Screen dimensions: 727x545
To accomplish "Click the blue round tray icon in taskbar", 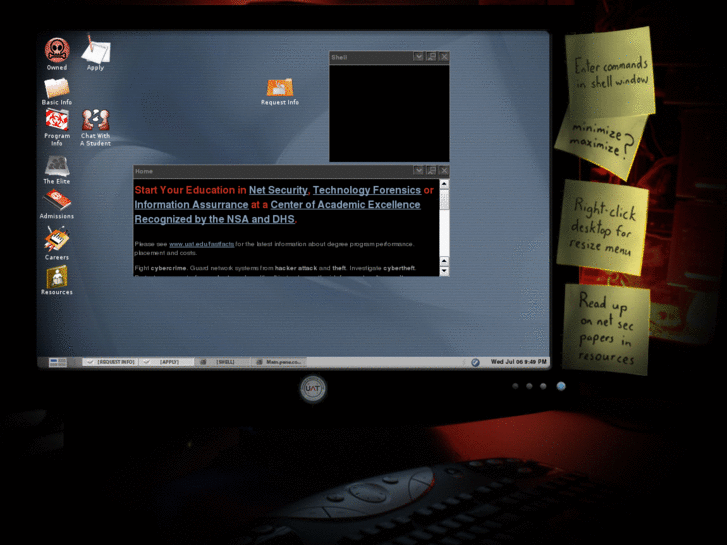I will coord(475,362).
